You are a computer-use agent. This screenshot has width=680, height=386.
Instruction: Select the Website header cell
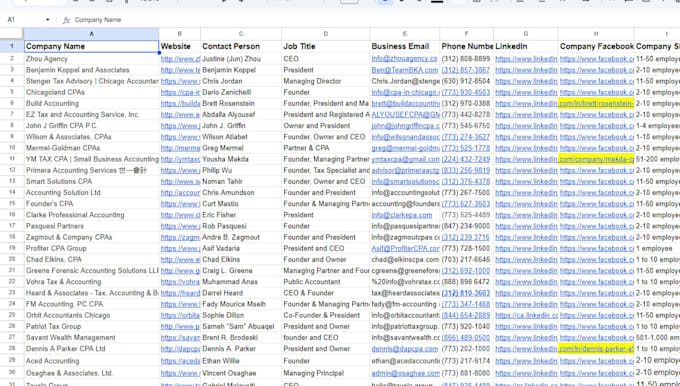(180, 46)
